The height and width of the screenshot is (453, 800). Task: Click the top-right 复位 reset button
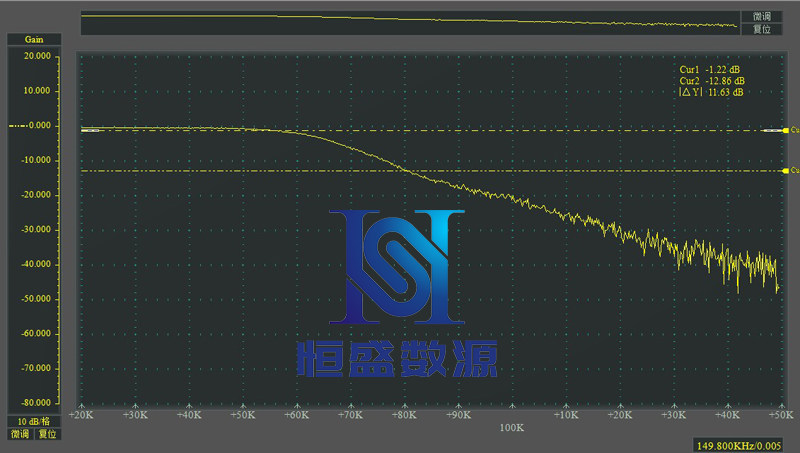coord(762,29)
